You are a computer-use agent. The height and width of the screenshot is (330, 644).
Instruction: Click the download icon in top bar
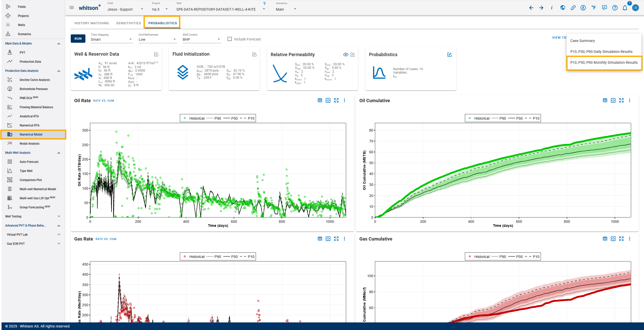coord(583,8)
